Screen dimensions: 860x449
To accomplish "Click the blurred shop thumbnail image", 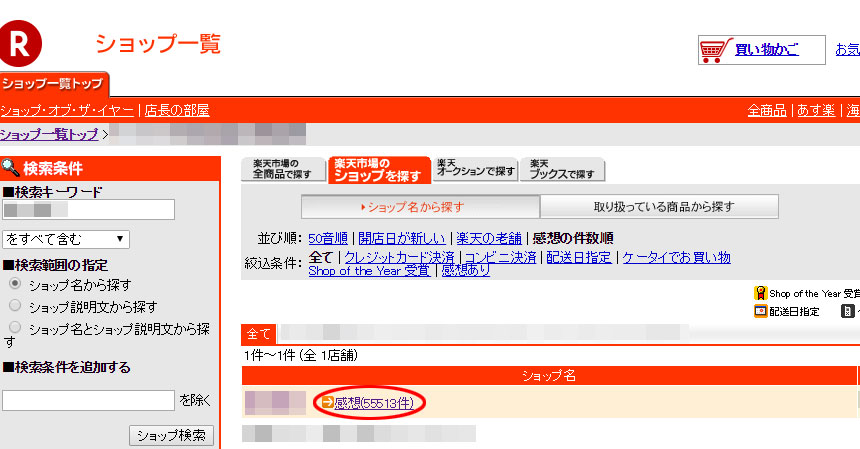I will pos(275,402).
